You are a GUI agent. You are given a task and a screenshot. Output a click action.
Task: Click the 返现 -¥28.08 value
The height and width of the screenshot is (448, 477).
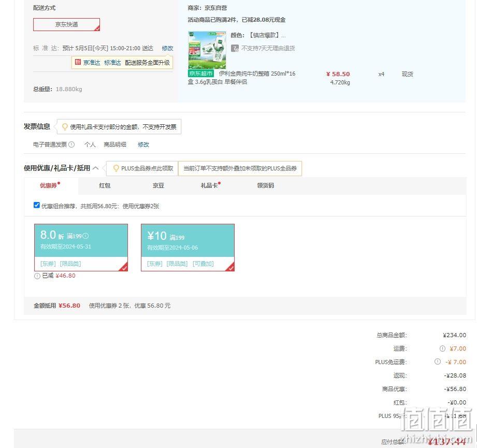click(455, 375)
